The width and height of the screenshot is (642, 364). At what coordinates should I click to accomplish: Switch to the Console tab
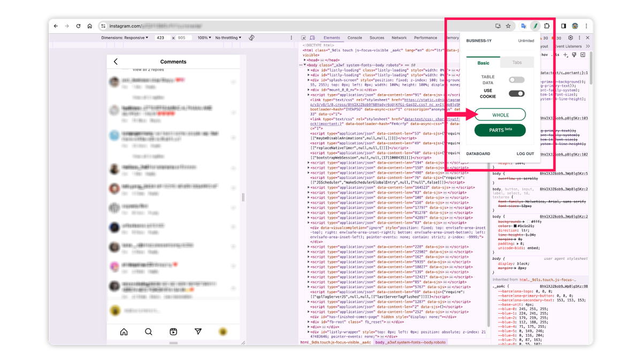click(355, 38)
